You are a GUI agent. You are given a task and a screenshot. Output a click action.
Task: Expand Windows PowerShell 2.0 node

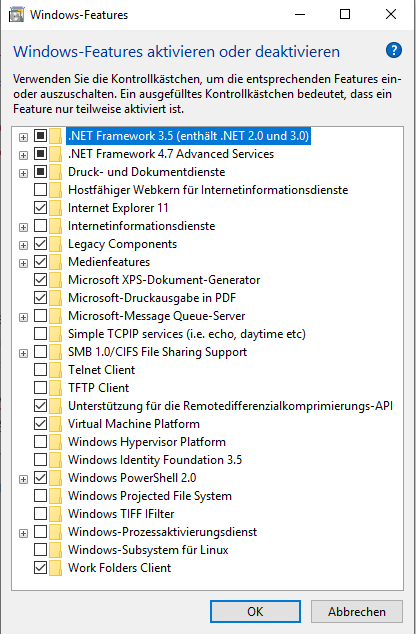23,480
